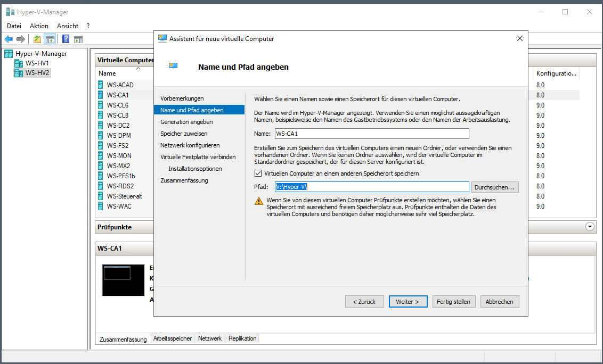
Task: Click the Durchsuchen... browse button
Action: [x=494, y=187]
